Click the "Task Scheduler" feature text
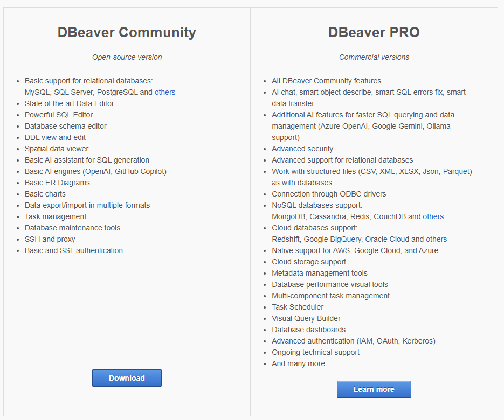 click(298, 307)
